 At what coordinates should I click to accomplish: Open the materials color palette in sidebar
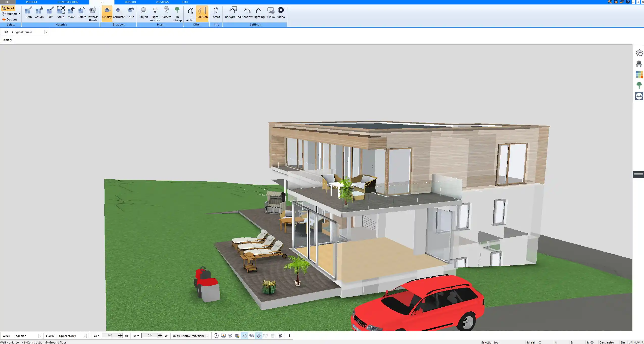[x=639, y=75]
